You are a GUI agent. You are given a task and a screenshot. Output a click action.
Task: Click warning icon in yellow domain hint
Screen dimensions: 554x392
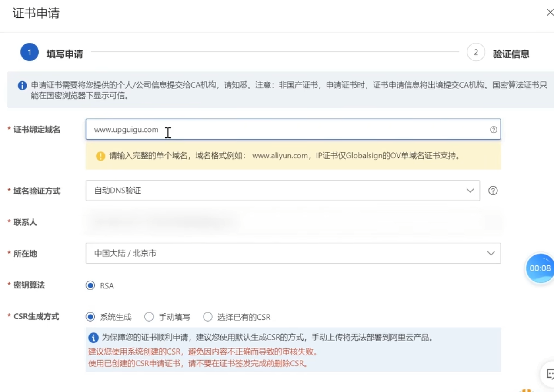click(100, 156)
